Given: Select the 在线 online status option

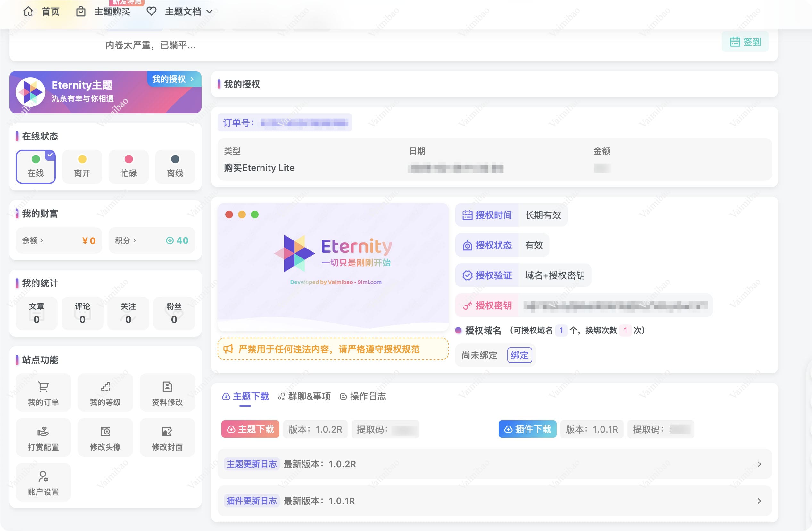Looking at the screenshot, I should tap(36, 167).
